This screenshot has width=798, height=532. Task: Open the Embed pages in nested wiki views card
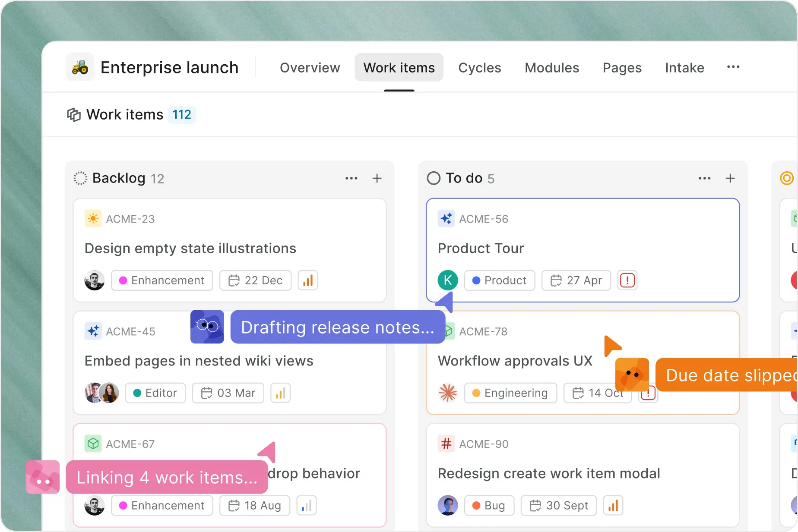point(230,362)
